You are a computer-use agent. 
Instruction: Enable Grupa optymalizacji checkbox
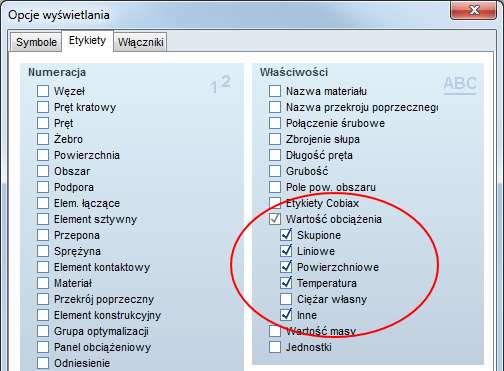tap(43, 331)
